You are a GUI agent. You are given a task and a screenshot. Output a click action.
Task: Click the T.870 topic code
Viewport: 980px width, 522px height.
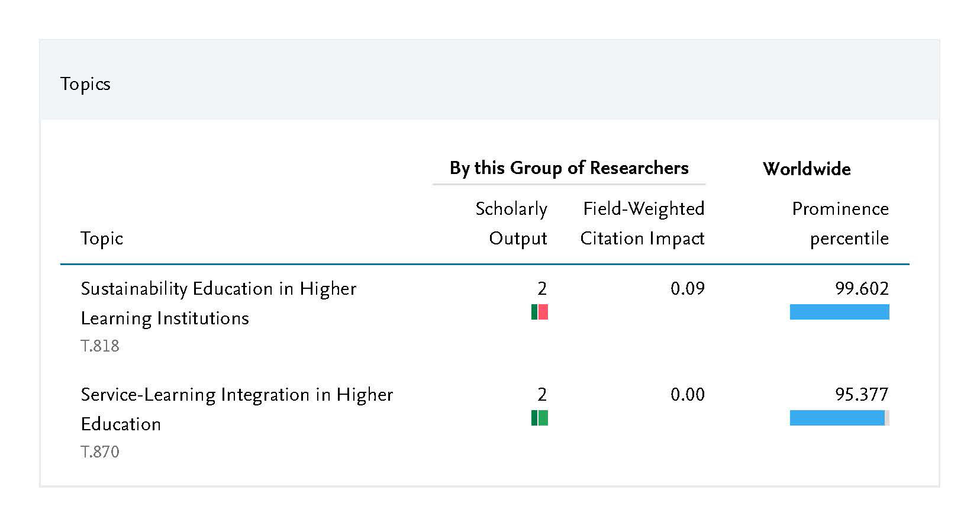[x=100, y=452]
